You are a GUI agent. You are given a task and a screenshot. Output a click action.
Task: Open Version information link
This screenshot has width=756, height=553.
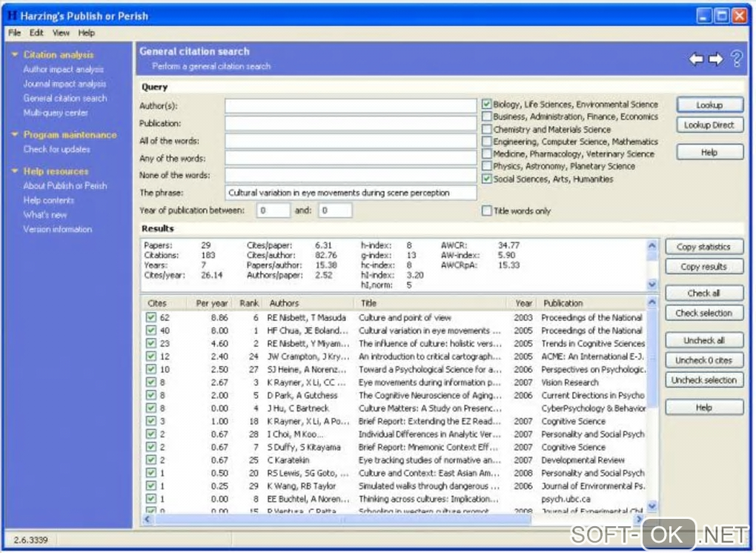57,230
